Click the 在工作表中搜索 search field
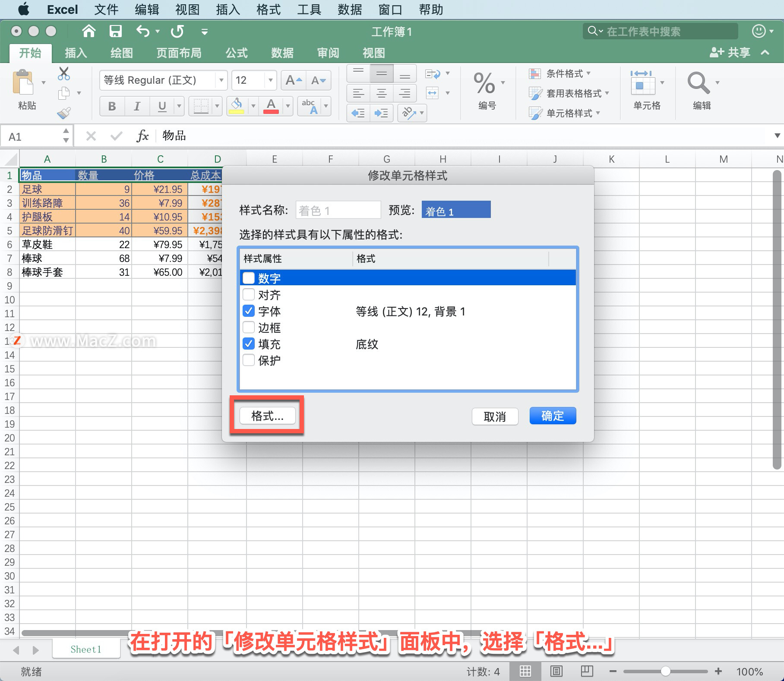The image size is (784, 681). click(x=660, y=31)
